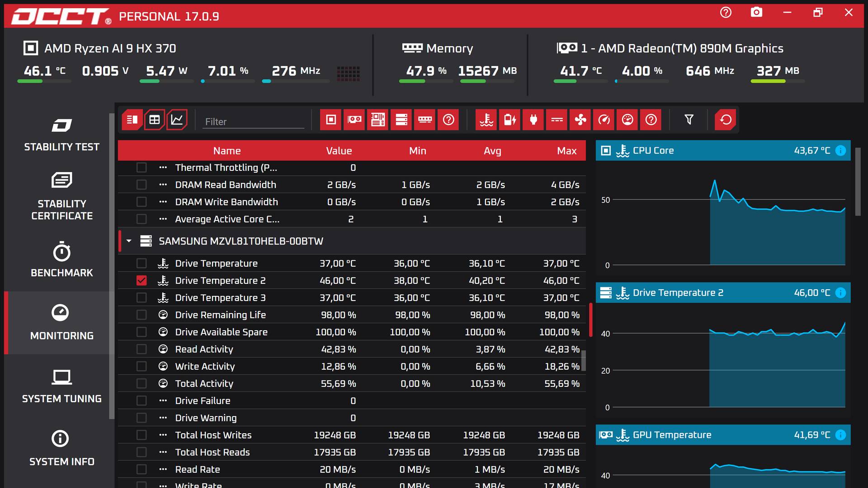Toggle the power plug sensor filter
This screenshot has width=868, height=488.
coord(533,120)
